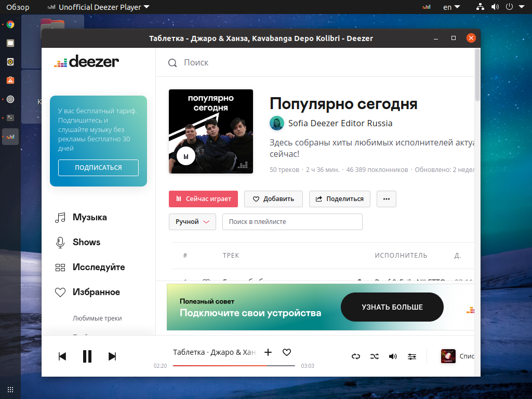Open the en keyboard layout dropdown
Screen dimensions: 532x399
[x=451, y=7]
